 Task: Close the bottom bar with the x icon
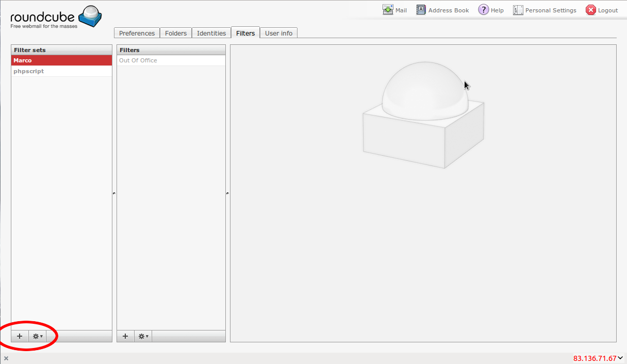pos(6,358)
